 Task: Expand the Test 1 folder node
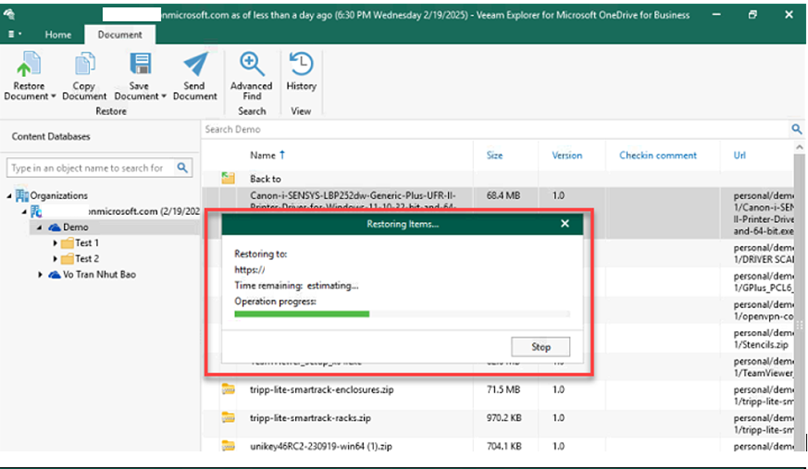click(x=55, y=243)
